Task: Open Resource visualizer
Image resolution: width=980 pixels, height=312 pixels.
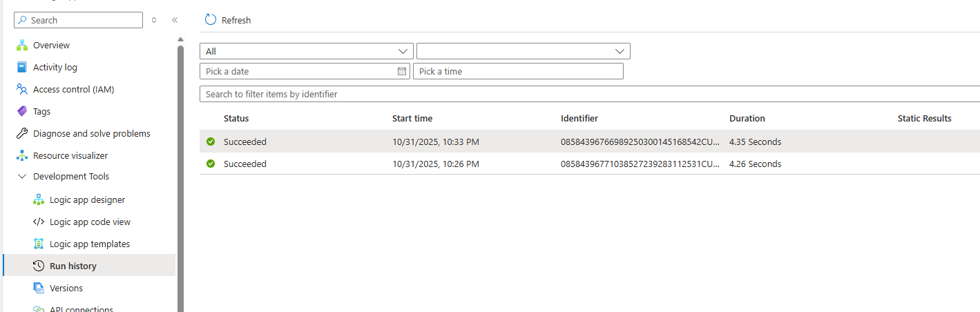Action: (x=70, y=156)
